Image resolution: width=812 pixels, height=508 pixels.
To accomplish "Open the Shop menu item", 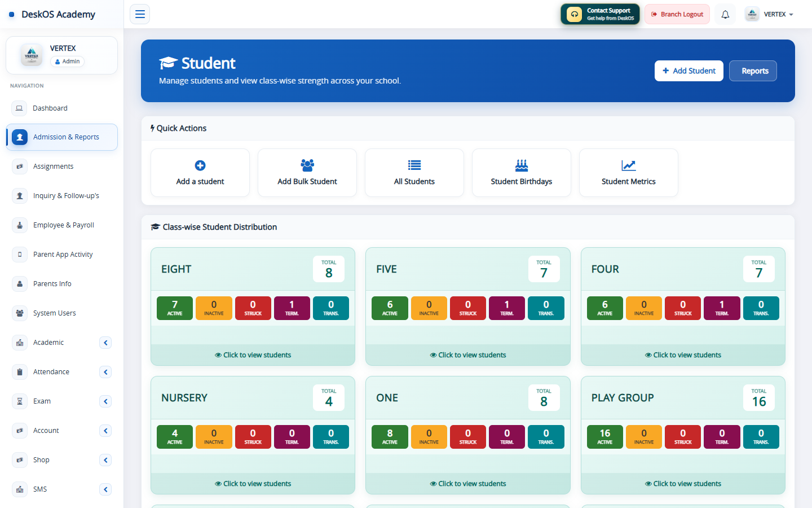I will (62, 460).
